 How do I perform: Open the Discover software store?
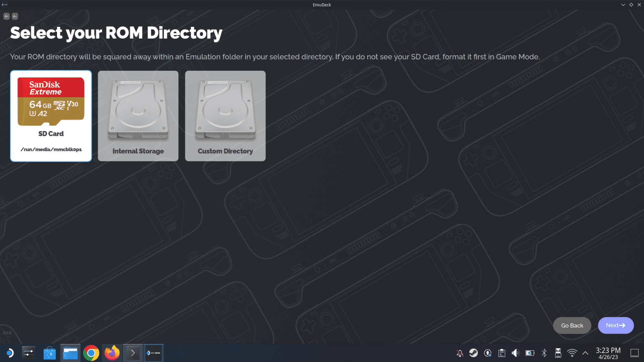[x=49, y=352]
